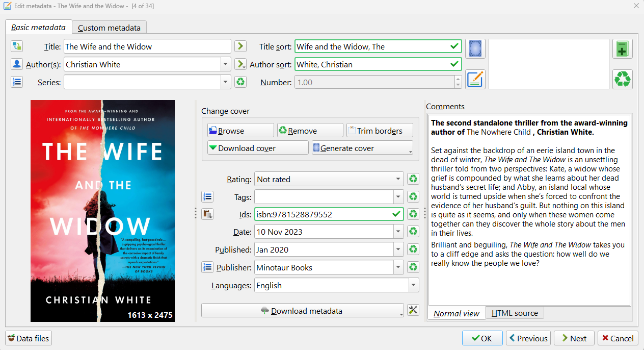Switch to the Basic metadata tab
The image size is (644, 350).
[x=39, y=27]
